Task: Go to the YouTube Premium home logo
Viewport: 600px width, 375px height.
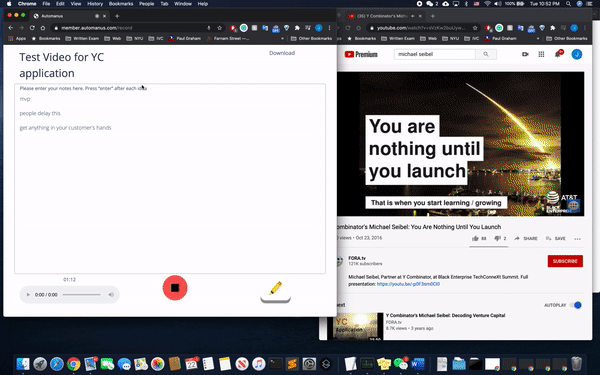Action: (x=361, y=54)
